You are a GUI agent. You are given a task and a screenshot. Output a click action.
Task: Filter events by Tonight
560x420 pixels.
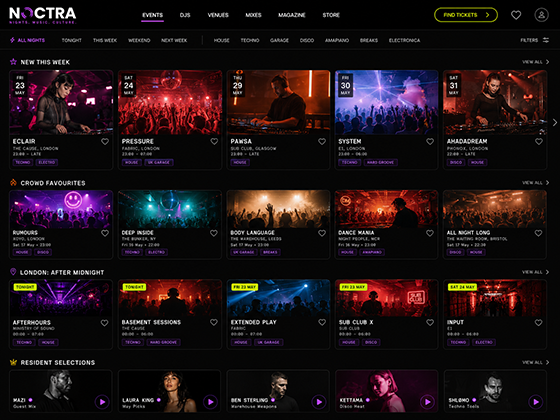pyautogui.click(x=71, y=40)
